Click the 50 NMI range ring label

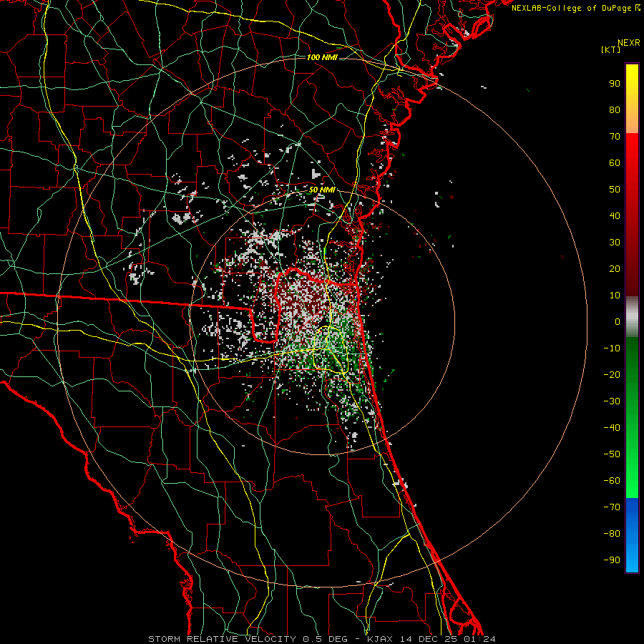coord(322,190)
